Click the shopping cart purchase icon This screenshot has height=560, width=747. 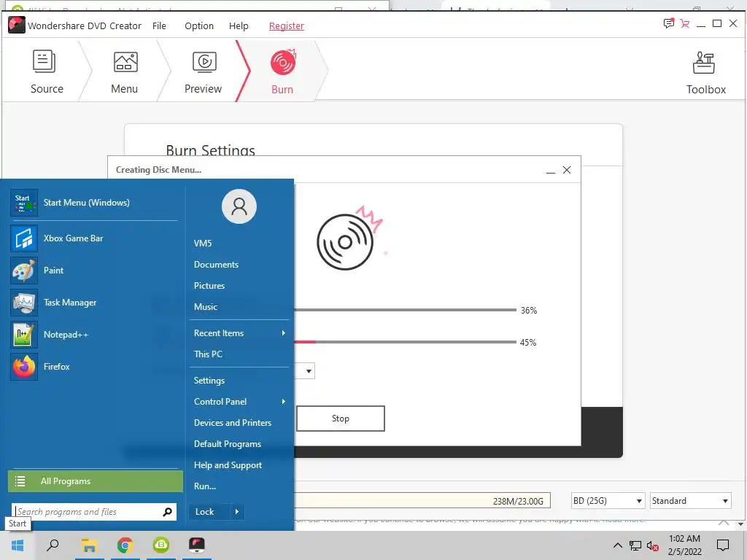pos(685,23)
